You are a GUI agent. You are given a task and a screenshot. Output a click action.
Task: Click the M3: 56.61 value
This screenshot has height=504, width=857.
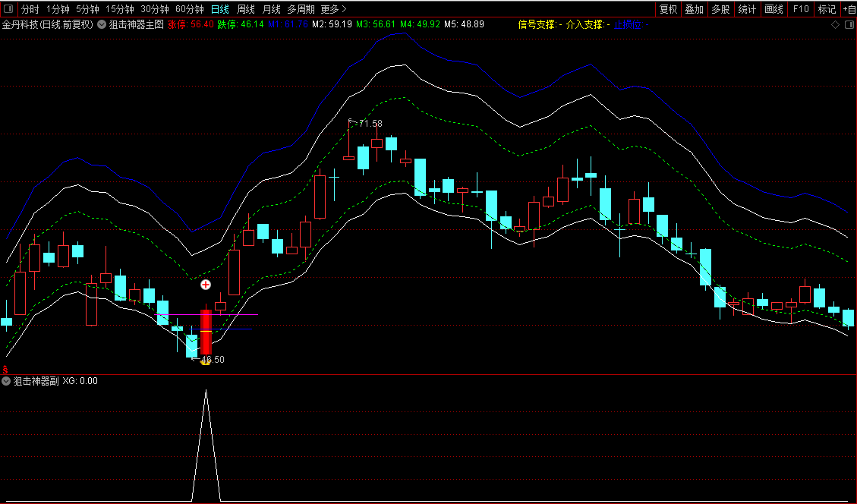(376, 24)
